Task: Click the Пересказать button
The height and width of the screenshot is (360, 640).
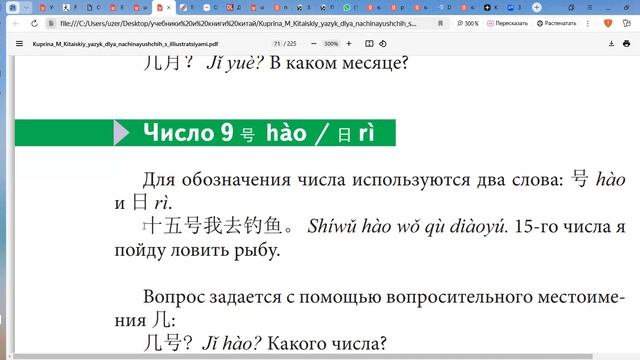Action: (507, 24)
